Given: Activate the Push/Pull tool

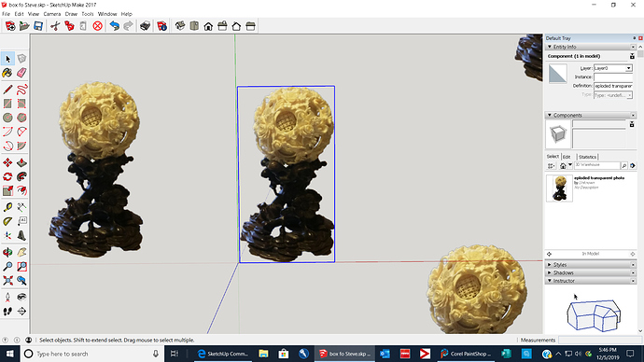Looking at the screenshot, I should click(21, 162).
